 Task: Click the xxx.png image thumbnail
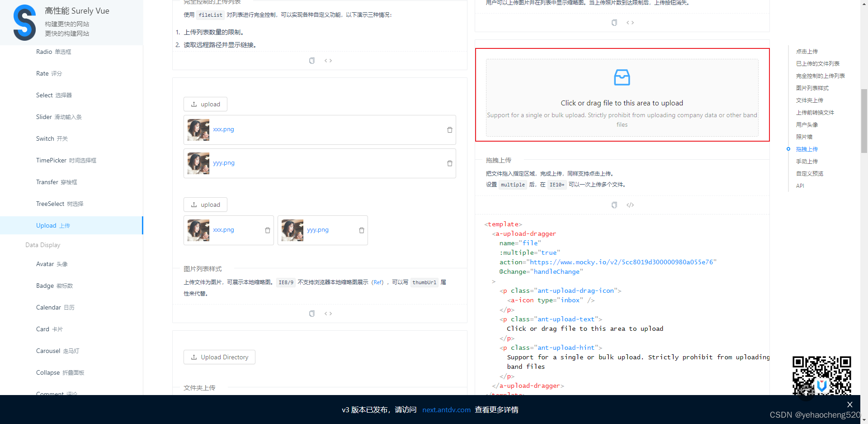(x=198, y=129)
